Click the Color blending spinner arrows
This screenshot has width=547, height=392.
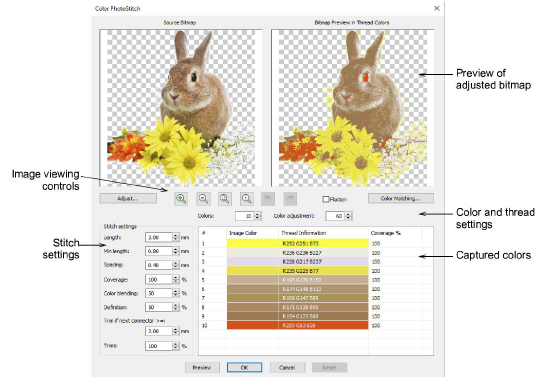pyautogui.click(x=175, y=293)
